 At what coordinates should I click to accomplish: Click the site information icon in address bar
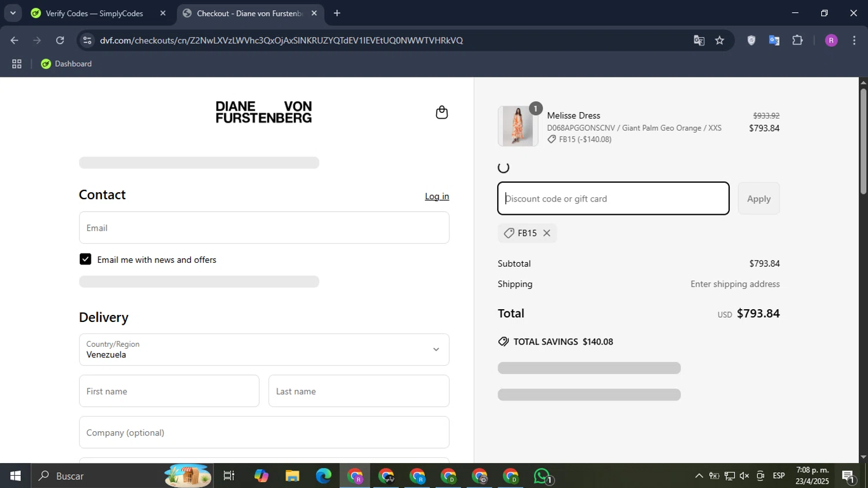(x=87, y=41)
